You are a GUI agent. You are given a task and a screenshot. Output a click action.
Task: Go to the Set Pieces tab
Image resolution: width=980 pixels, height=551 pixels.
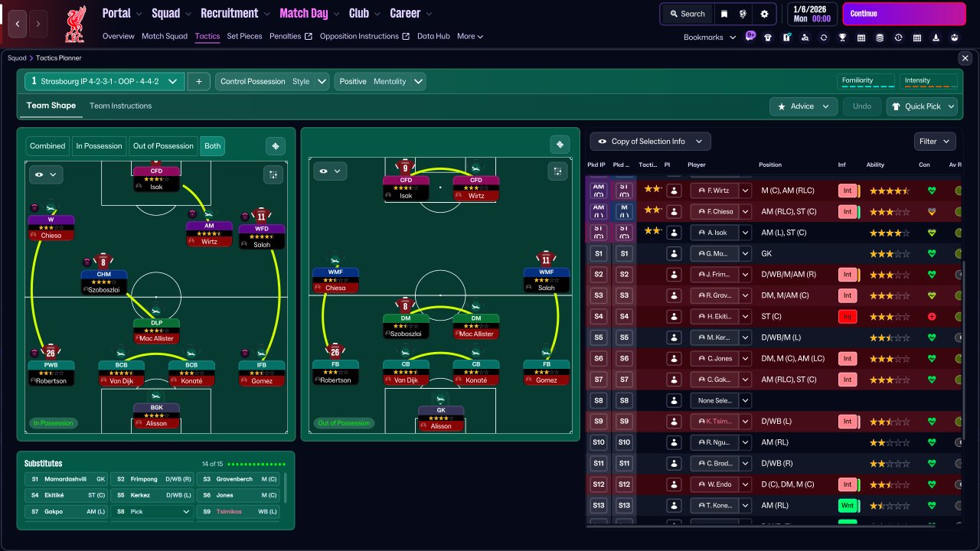tap(243, 36)
